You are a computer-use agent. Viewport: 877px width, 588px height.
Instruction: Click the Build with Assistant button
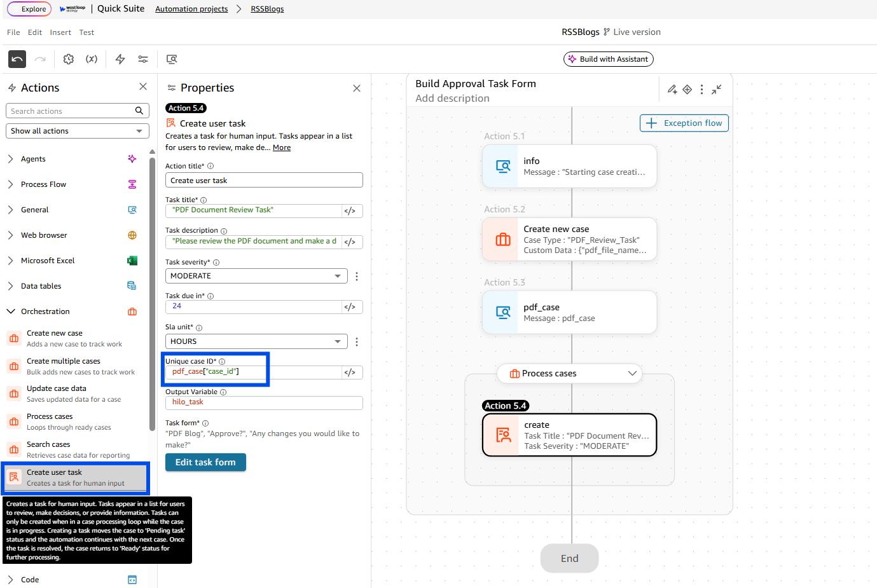pos(608,59)
